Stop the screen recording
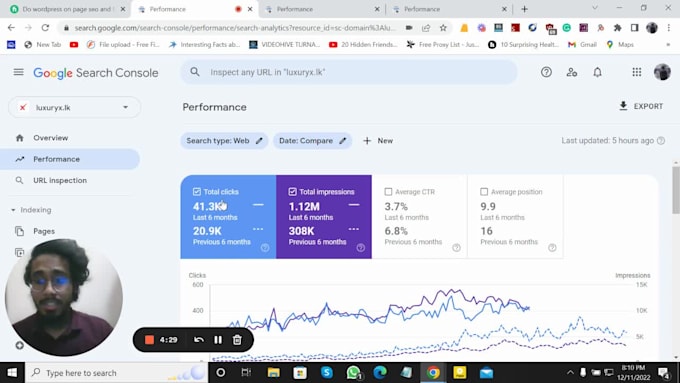 (149, 340)
